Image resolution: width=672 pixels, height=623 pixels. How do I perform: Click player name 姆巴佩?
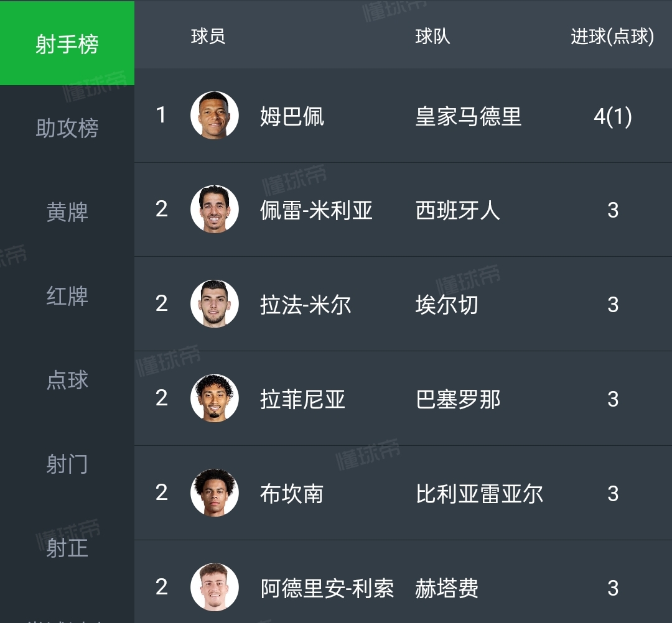[292, 116]
